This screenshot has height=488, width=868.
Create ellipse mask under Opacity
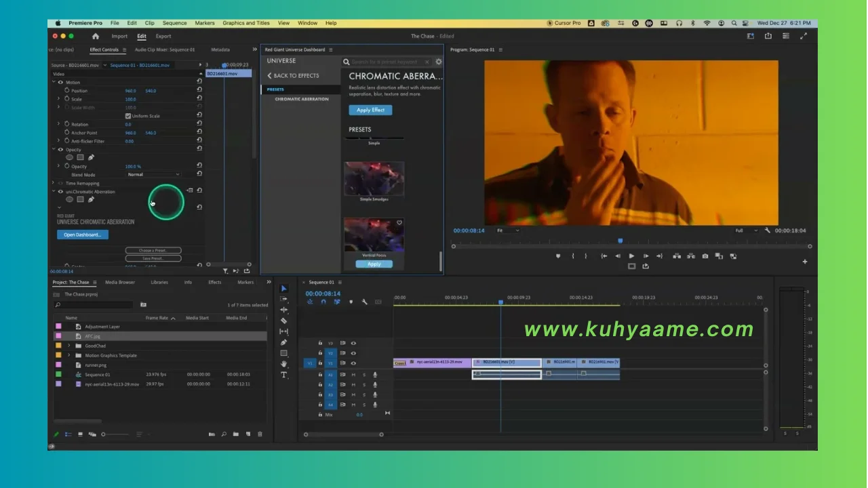point(69,157)
